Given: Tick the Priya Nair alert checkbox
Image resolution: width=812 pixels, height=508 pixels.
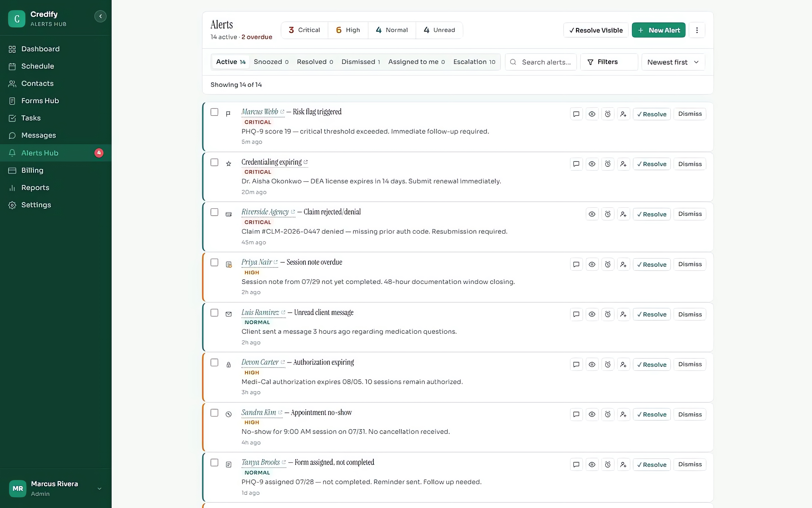Looking at the screenshot, I should [x=214, y=262].
